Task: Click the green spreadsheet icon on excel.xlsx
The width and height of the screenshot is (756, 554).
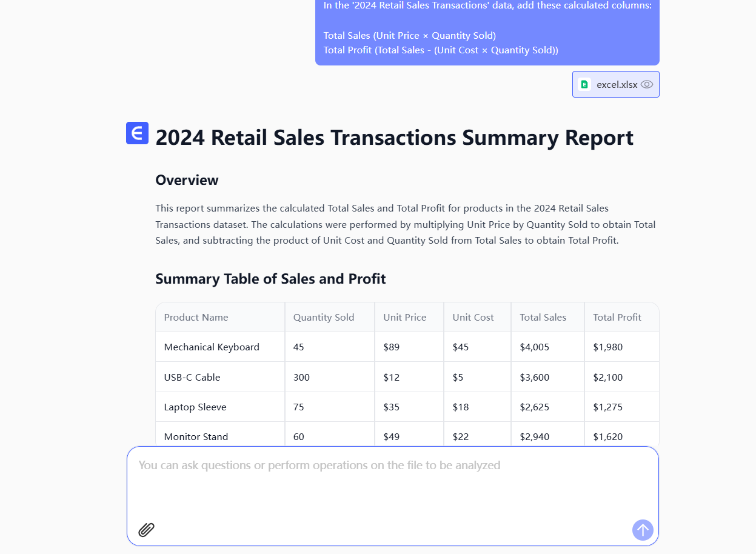Action: tap(584, 84)
